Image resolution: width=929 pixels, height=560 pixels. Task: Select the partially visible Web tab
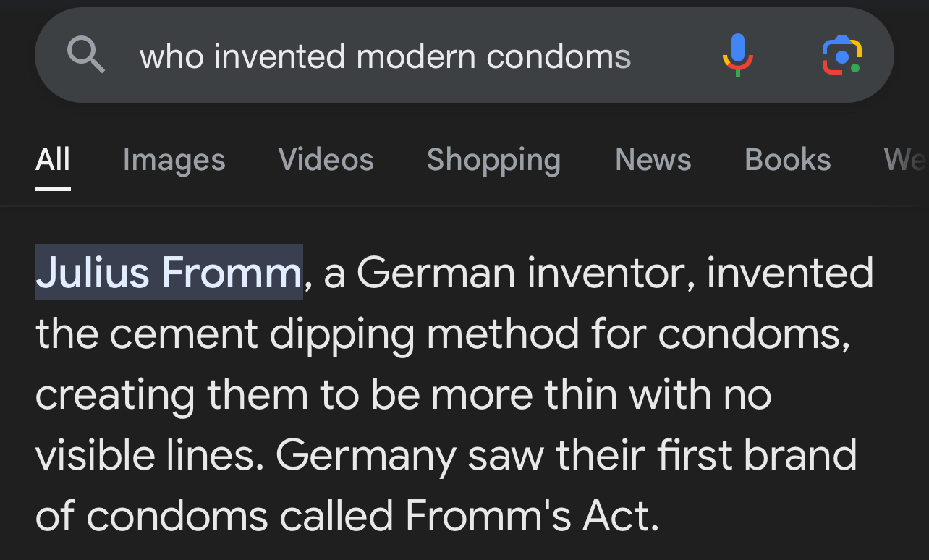click(905, 160)
